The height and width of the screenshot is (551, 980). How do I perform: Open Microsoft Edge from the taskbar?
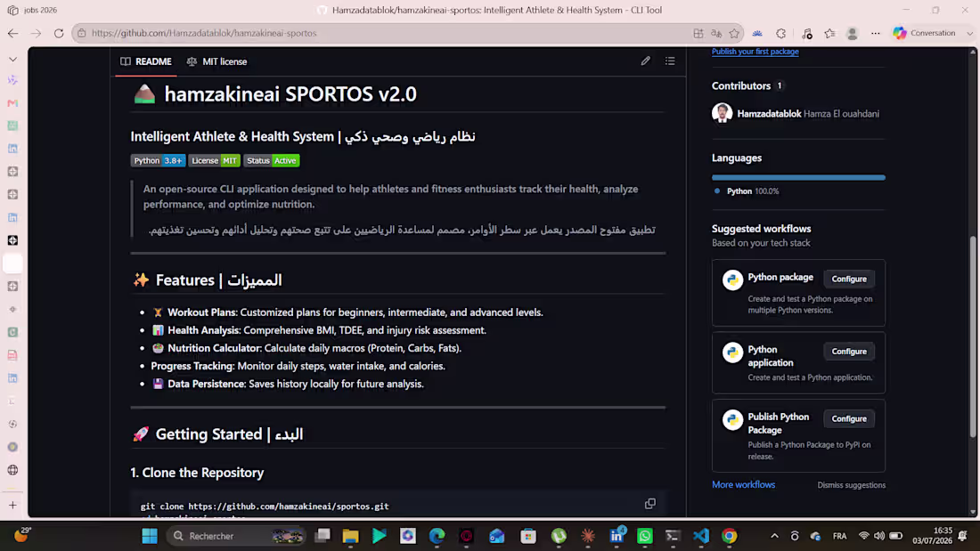437,536
